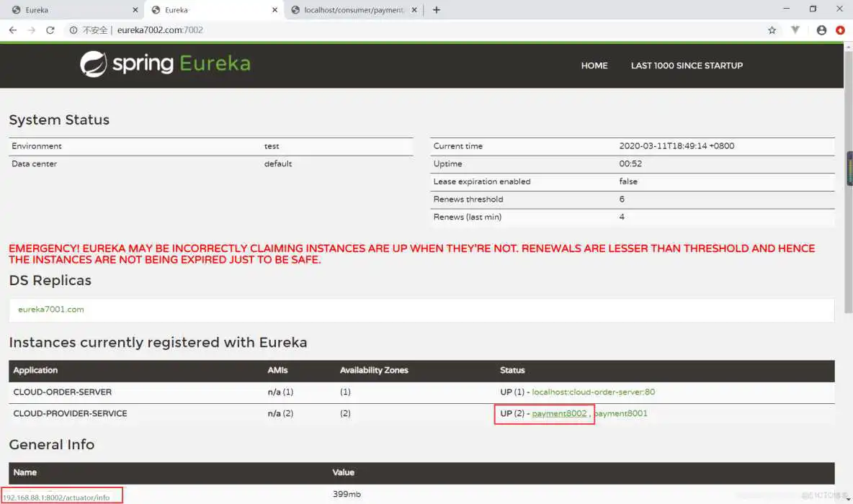Click the Data center default value
853x504 pixels.
tap(278, 163)
